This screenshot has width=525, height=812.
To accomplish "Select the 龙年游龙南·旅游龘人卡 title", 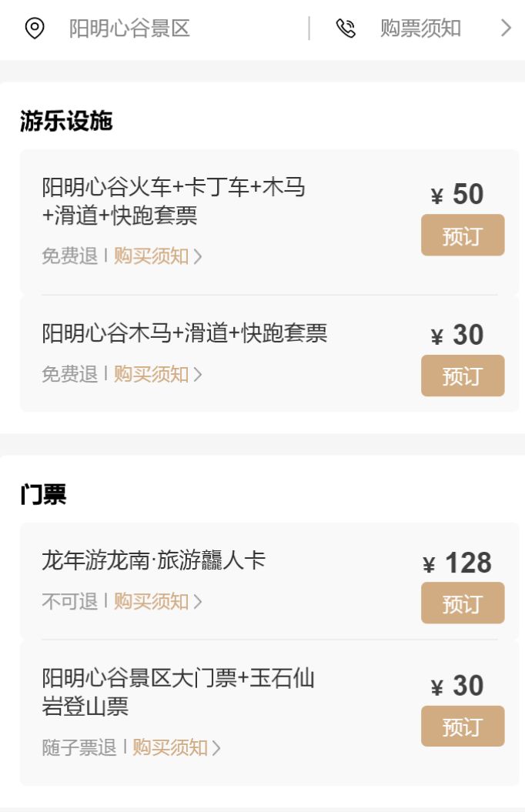I will 153,560.
